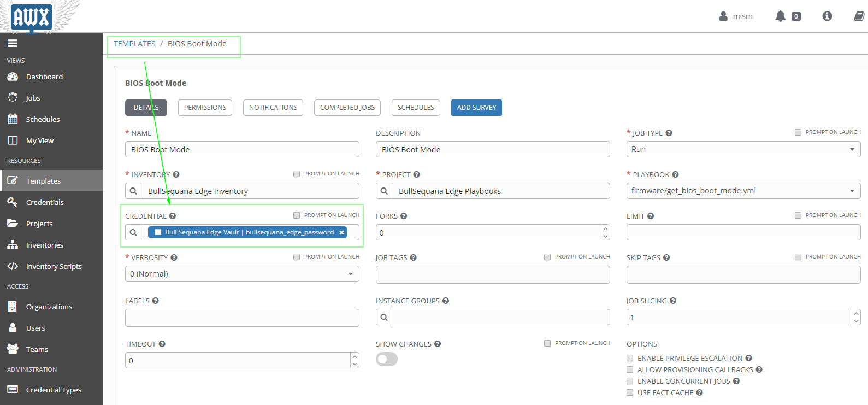The height and width of the screenshot is (405, 868).
Task: Open the notifications bell icon
Action: [x=780, y=16]
